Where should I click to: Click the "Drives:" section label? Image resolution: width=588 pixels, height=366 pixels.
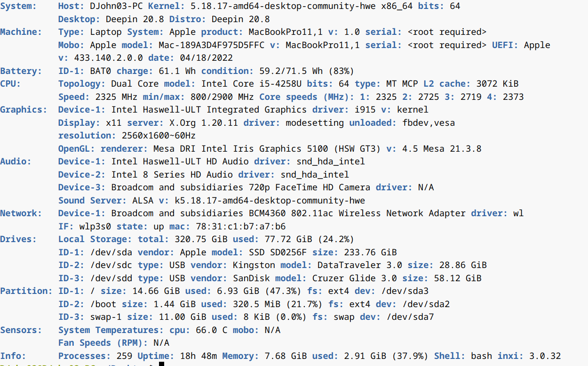click(x=18, y=239)
